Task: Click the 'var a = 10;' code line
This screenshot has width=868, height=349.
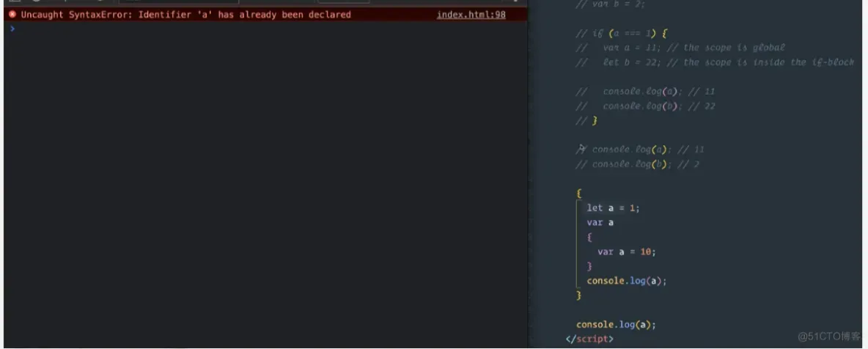Action: [627, 251]
